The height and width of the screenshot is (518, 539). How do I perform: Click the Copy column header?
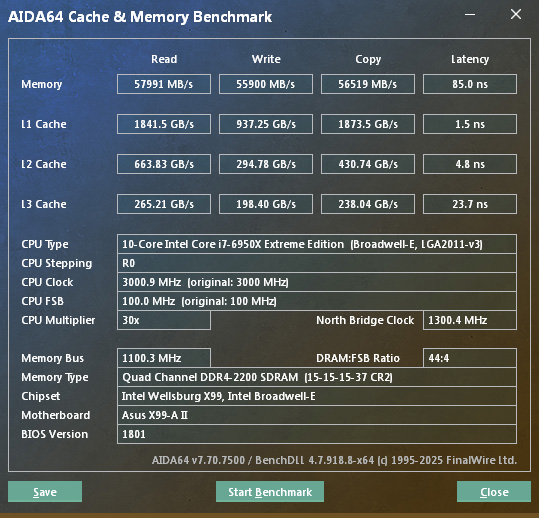click(x=368, y=59)
